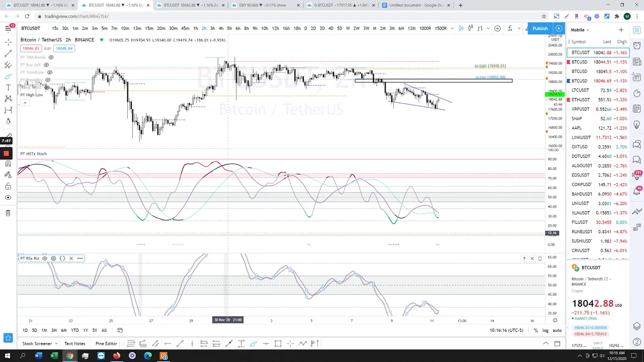The image size is (644, 362).
Task: Open PT RSx Rsi source code braces icon
Action: (62, 258)
